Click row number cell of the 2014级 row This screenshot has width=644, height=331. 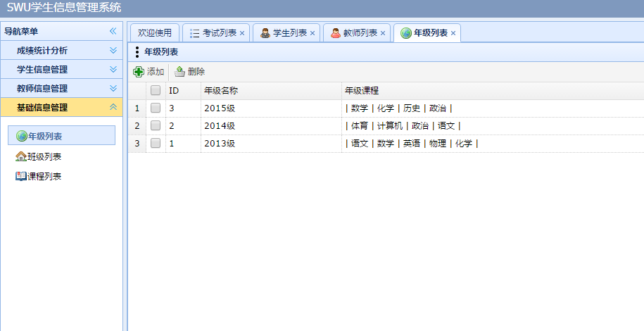click(x=137, y=126)
